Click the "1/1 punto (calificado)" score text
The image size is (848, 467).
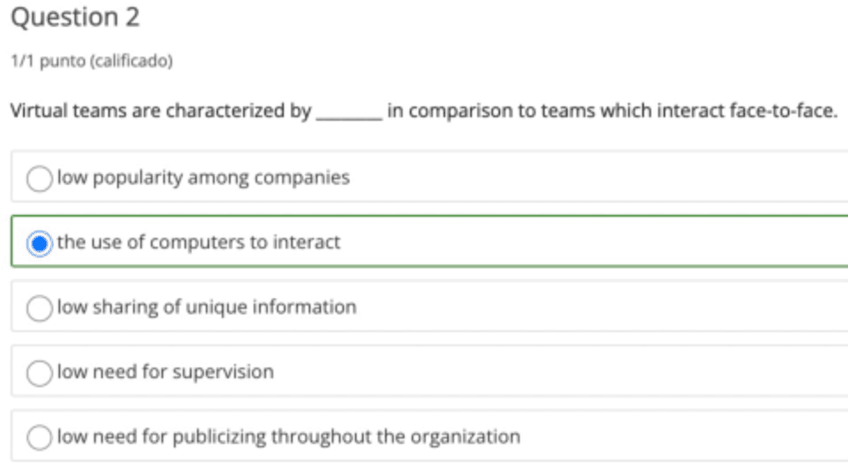[91, 62]
